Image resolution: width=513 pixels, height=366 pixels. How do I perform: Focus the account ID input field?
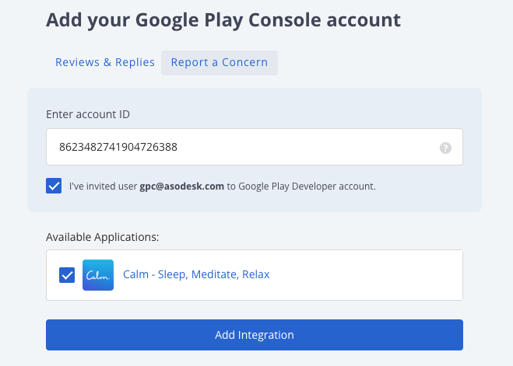[254, 147]
